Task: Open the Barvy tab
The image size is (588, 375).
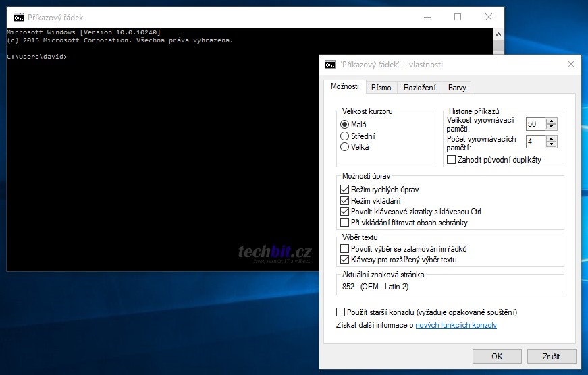Action: [x=457, y=88]
